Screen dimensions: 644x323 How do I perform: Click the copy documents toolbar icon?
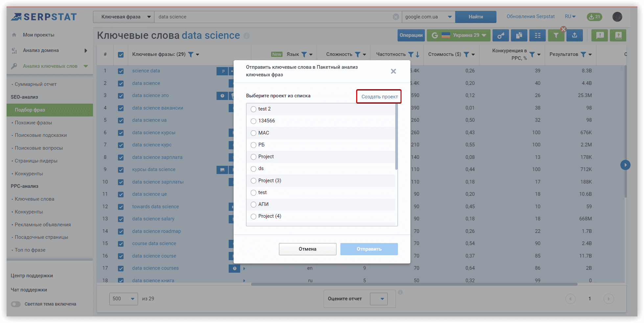point(519,36)
